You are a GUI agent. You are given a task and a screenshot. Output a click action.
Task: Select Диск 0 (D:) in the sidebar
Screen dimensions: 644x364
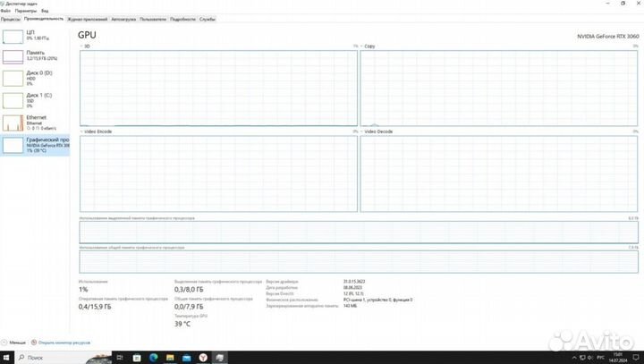[x=35, y=78]
